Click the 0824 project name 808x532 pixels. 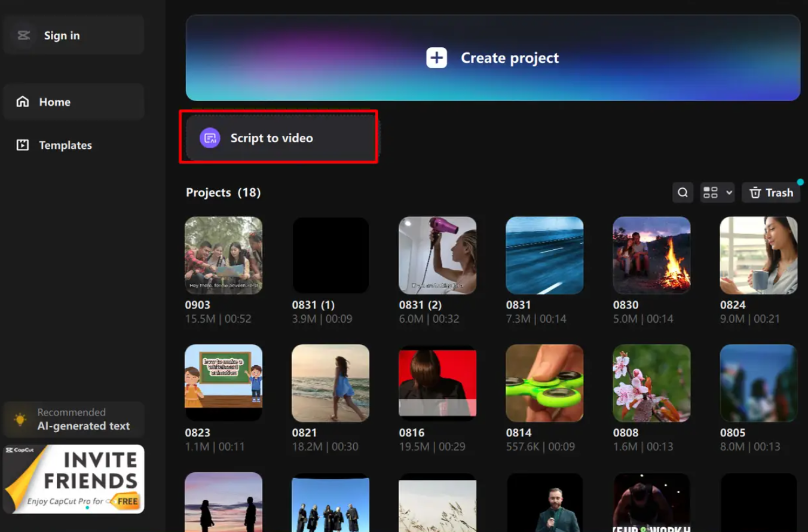[x=733, y=305]
